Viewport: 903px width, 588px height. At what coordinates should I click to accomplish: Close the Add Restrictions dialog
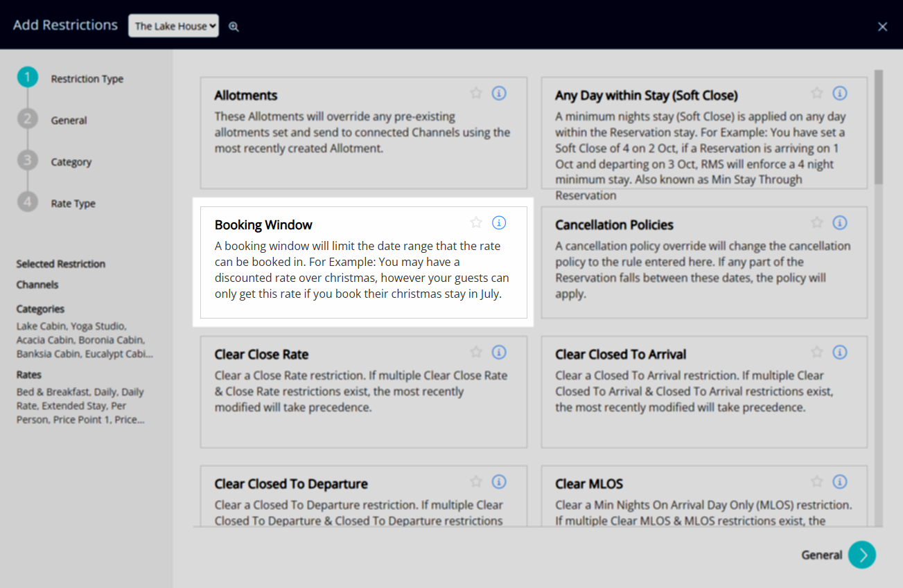pos(882,26)
